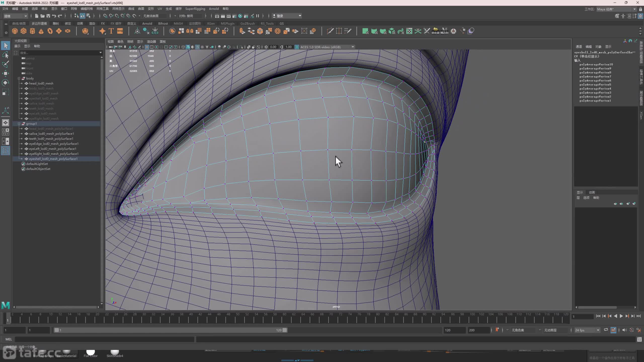Open the 编辑网格 menu
The height and width of the screenshot is (362, 644).
[x=87, y=9]
